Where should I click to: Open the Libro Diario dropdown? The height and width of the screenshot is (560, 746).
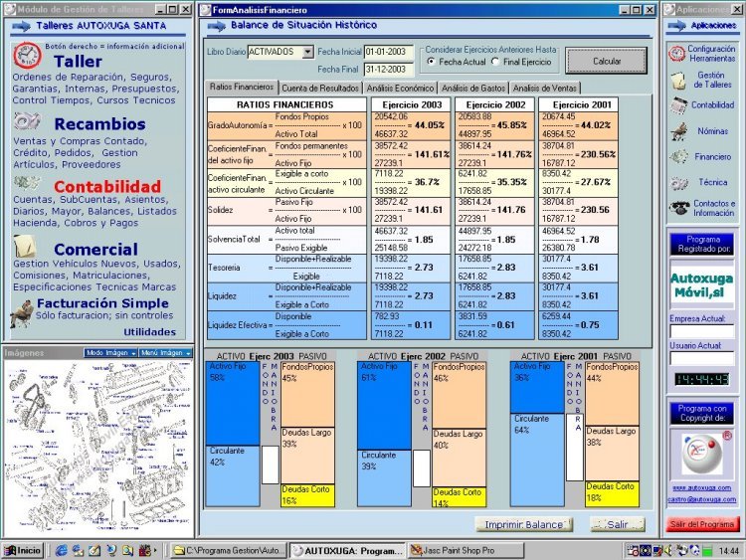(307, 52)
